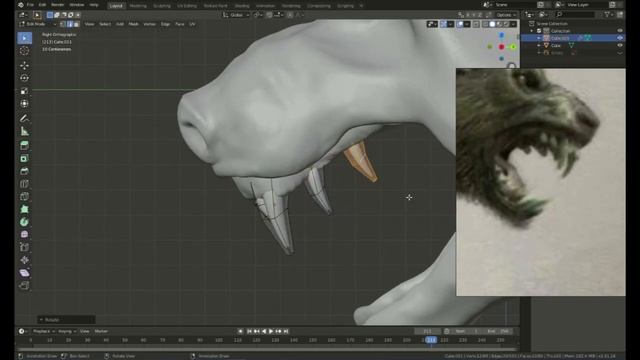This screenshot has height=360, width=640.
Task: Click the outliner search field
Action: click(576, 15)
